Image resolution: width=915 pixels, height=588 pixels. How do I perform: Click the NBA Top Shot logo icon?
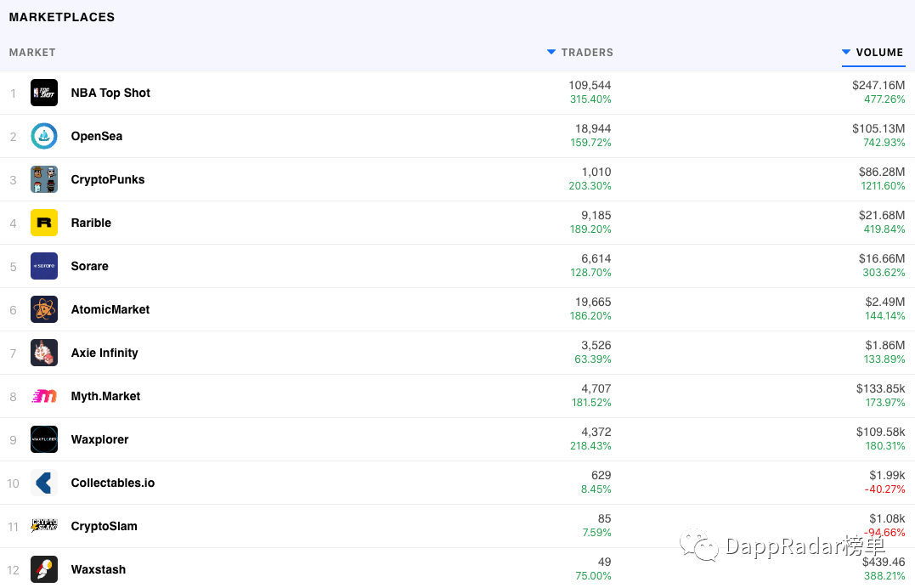click(x=44, y=93)
